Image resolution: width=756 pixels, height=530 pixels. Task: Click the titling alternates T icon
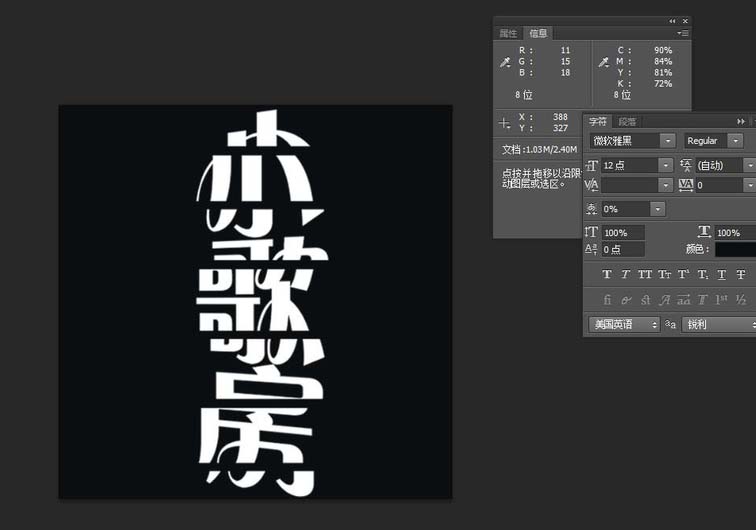702,300
